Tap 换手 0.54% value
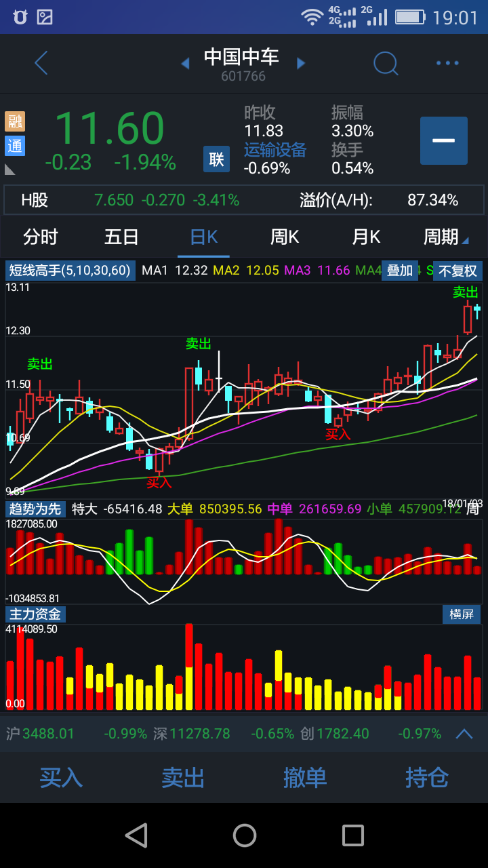 pos(352,159)
